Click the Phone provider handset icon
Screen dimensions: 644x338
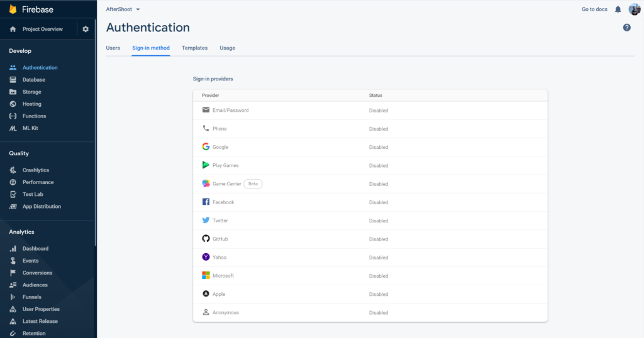[x=206, y=128]
